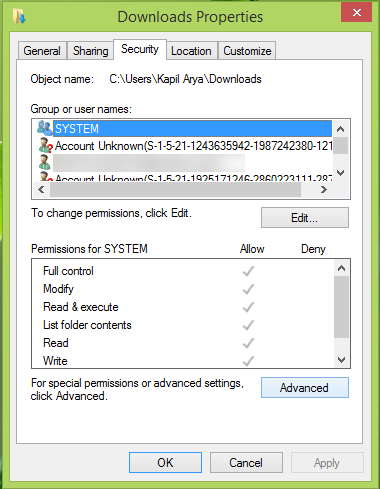Click the Write Allow checkmark

(248, 361)
